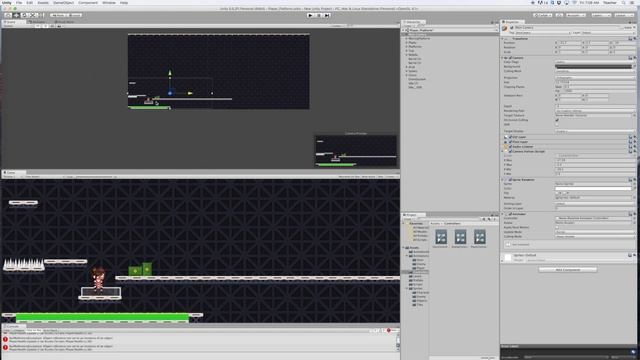Click the Main Camera cube icon in Inspector
The width and height of the screenshot is (640, 360).
(505, 29)
